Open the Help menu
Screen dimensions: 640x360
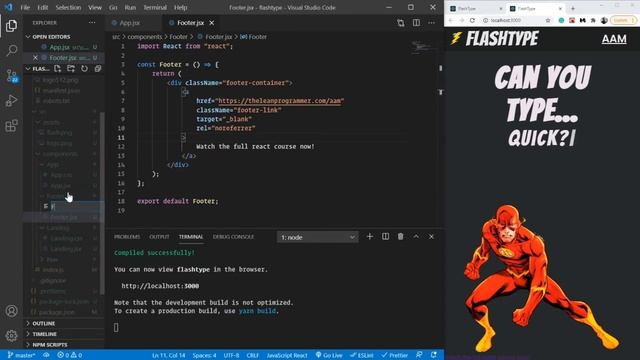[x=180, y=7]
